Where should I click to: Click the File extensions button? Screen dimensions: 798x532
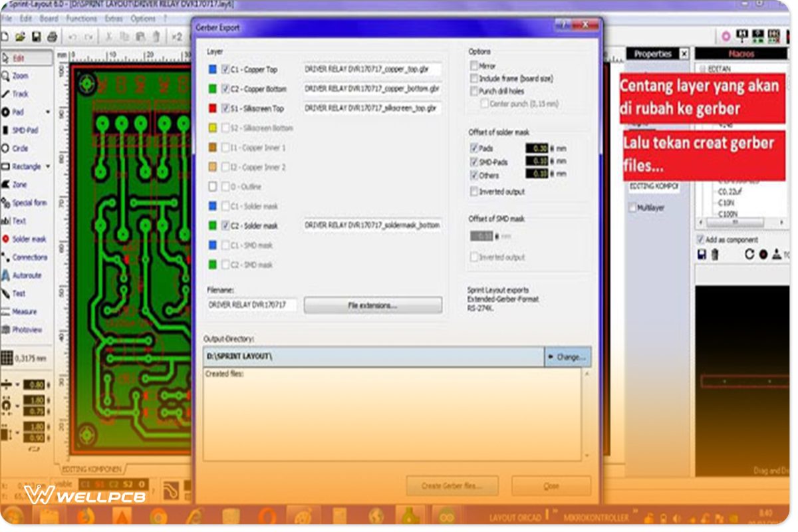click(x=372, y=305)
